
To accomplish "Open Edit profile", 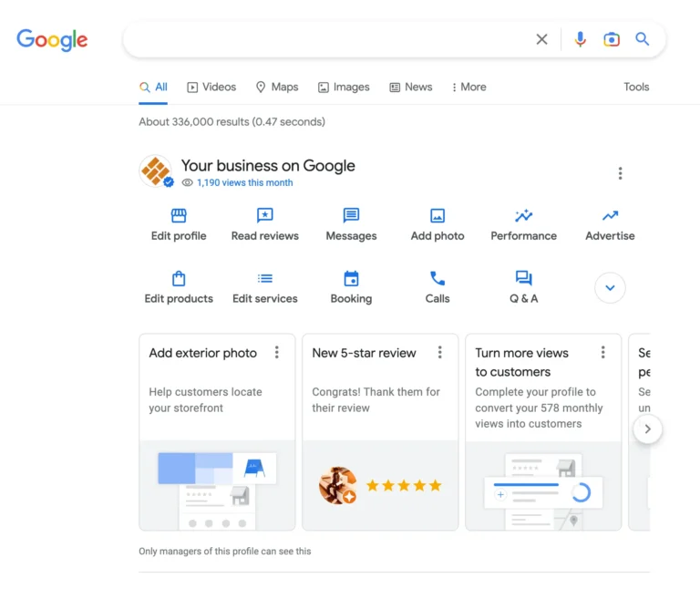I will [179, 224].
